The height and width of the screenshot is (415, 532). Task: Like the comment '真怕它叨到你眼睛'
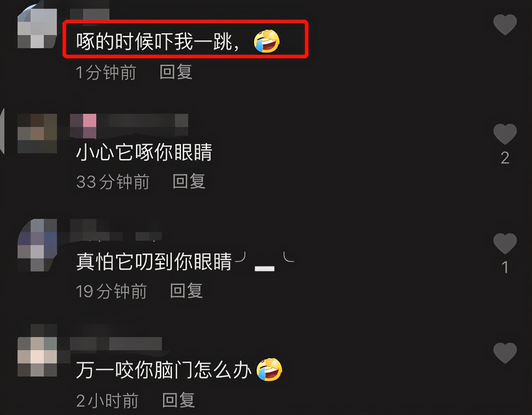[505, 243]
